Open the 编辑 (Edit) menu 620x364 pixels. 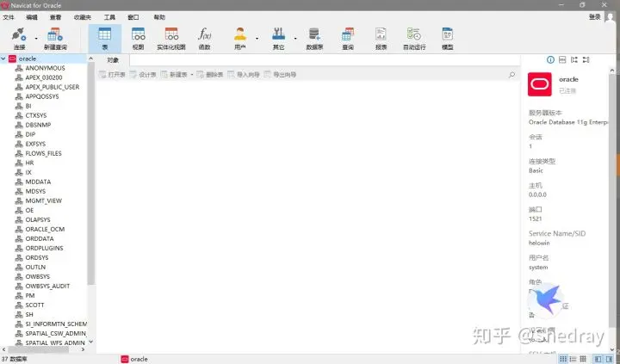[x=32, y=17]
